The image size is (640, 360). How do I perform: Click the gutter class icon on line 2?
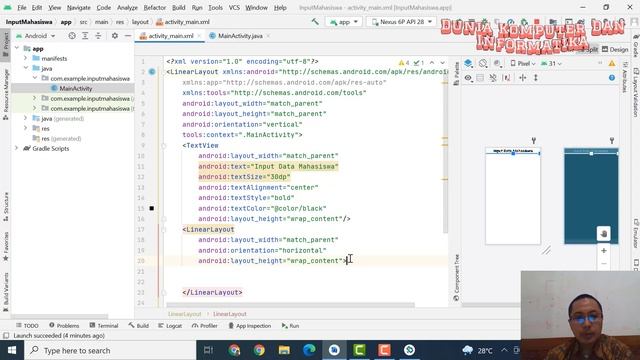coord(152,72)
